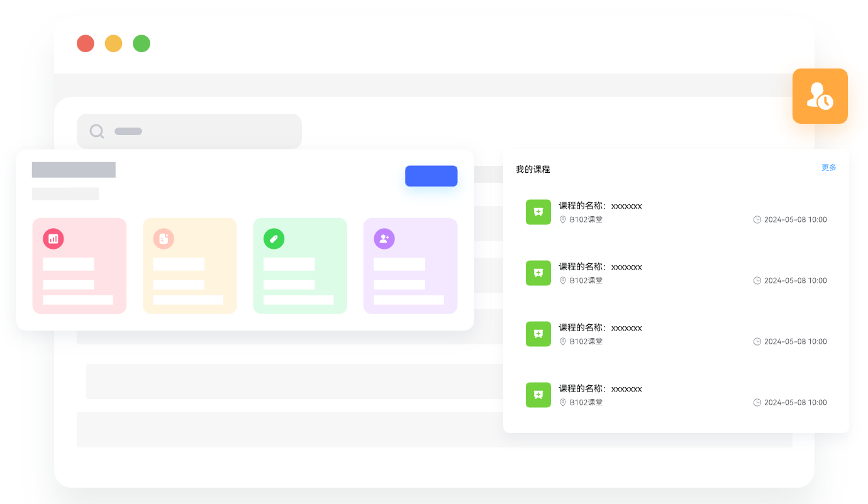Click the magnifier icon in the search bar
Image resolution: width=868 pixels, height=504 pixels.
tap(97, 131)
